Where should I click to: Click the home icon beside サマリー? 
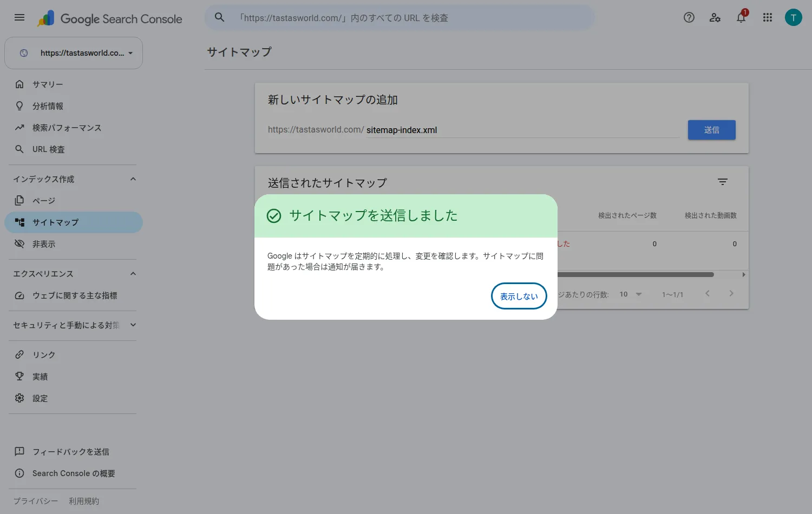19,84
